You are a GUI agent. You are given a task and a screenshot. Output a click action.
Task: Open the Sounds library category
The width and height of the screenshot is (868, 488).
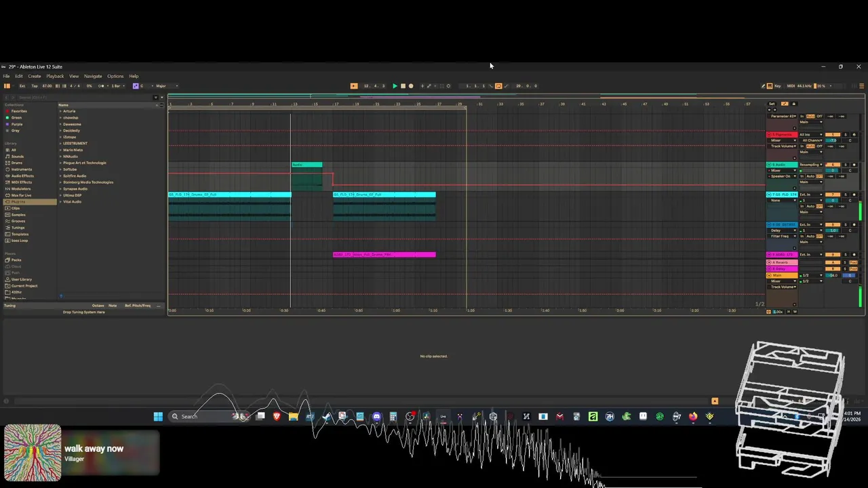pyautogui.click(x=18, y=157)
